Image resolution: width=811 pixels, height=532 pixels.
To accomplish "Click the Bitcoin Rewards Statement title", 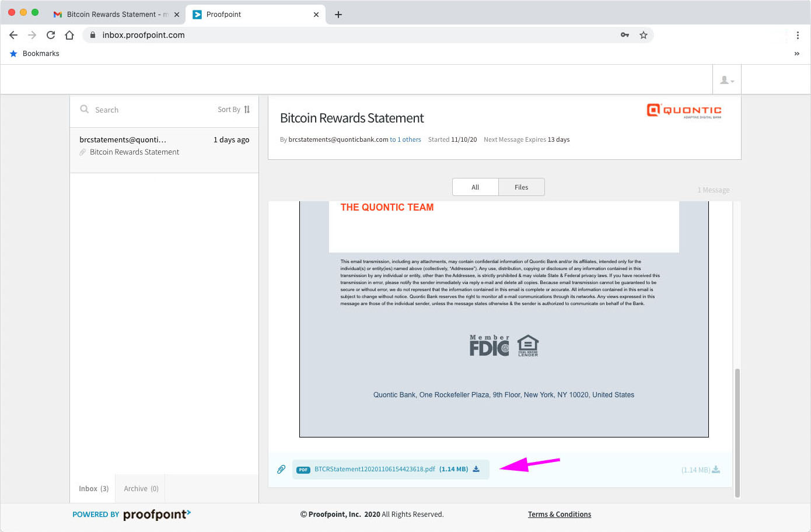I will (352, 118).
